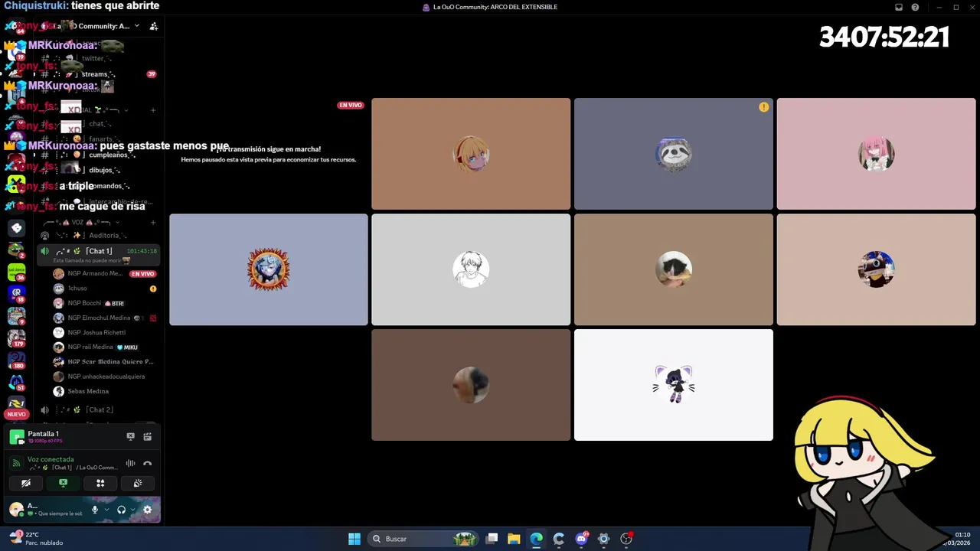This screenshot has width=980, height=551.
Task: Open the headphones output options arrow
Action: click(133, 510)
